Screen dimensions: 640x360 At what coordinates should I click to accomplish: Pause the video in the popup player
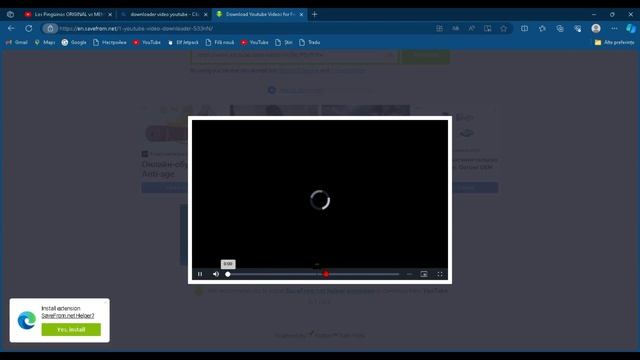pos(200,274)
